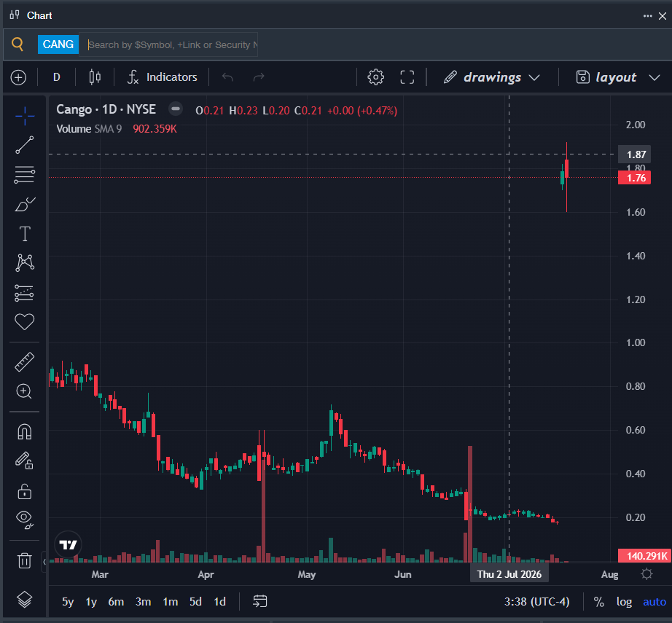Open the forecast and measurement tools
Image resolution: width=672 pixels, height=623 pixels.
[x=25, y=293]
